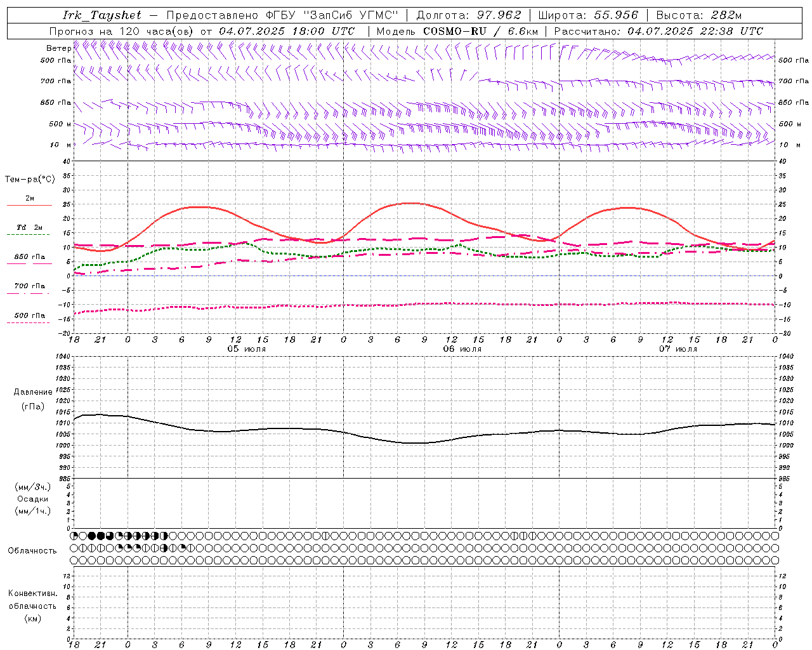812x650 pixels.
Task: Click the 'Облачность' cloud cover row label
Action: (x=32, y=550)
